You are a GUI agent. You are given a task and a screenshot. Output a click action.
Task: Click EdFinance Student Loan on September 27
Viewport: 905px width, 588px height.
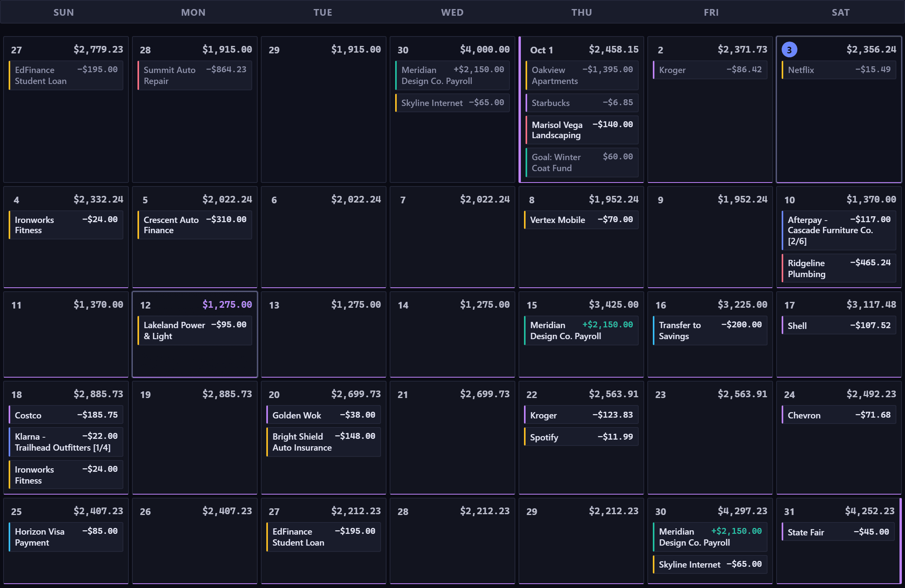coord(66,75)
